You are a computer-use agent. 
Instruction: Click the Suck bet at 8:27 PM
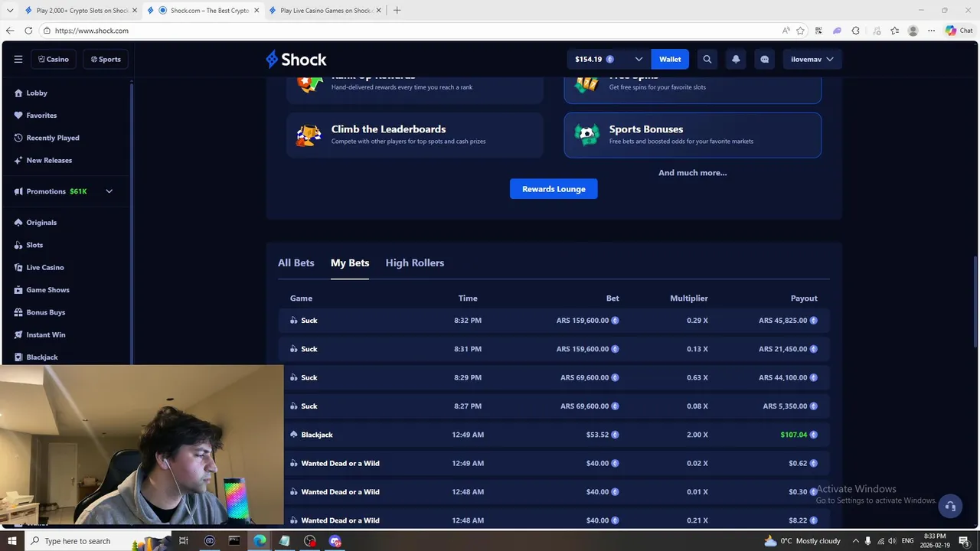tap(554, 406)
